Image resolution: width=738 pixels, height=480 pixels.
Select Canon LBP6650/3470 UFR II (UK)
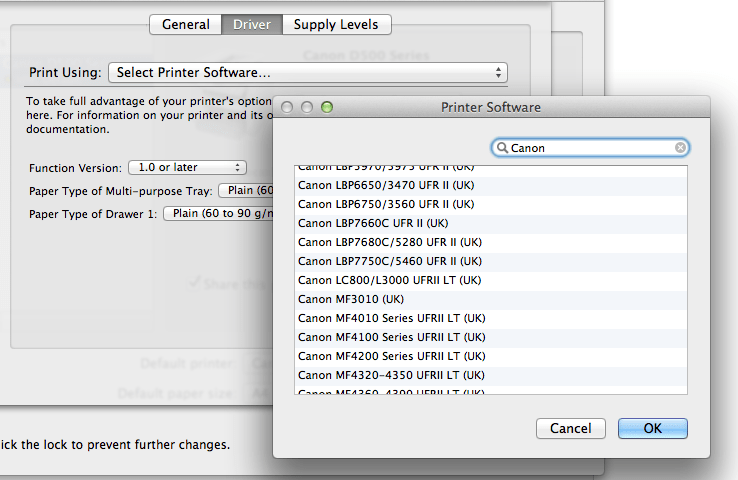[490, 185]
